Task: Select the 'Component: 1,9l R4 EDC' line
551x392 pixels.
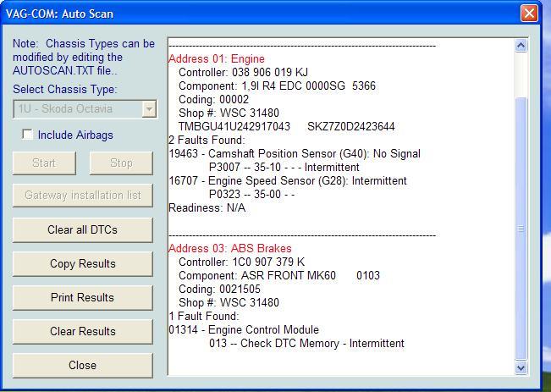Action: coord(277,86)
